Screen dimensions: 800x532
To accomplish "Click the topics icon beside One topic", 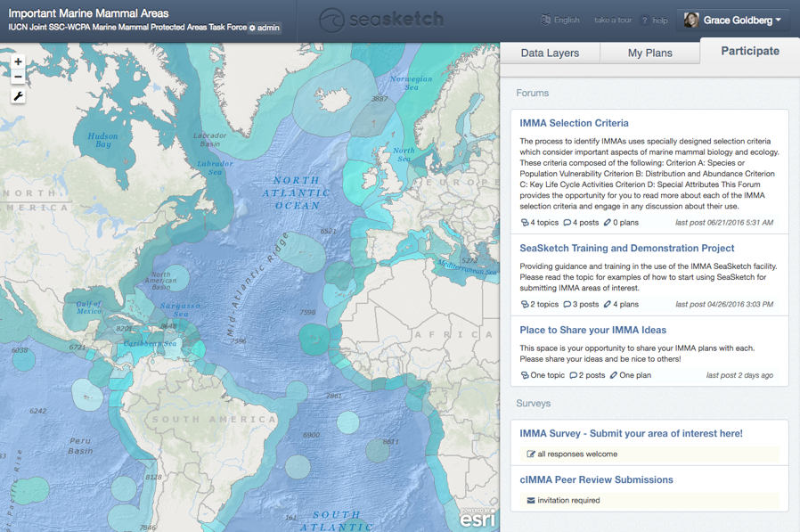I will pos(525,375).
